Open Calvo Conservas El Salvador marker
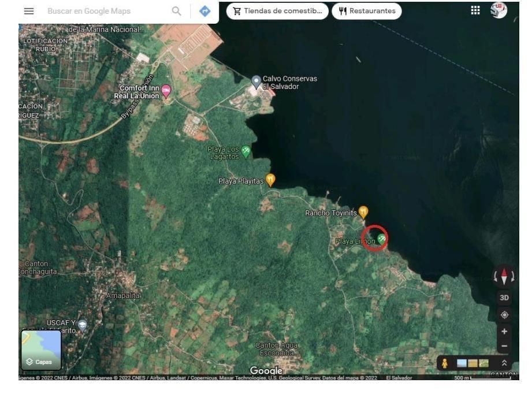This screenshot has height=401, width=532. pos(256,81)
